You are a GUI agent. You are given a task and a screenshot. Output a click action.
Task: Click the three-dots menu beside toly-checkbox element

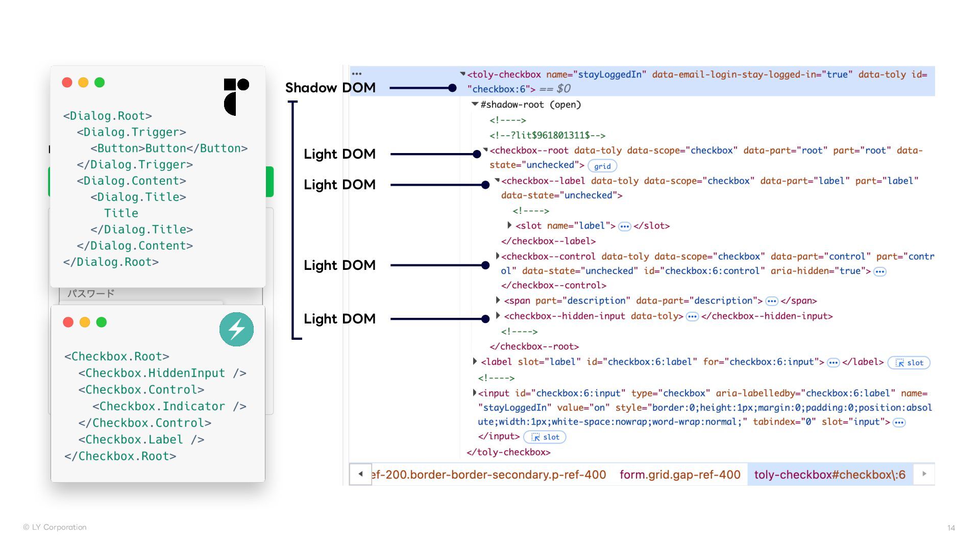(356, 74)
